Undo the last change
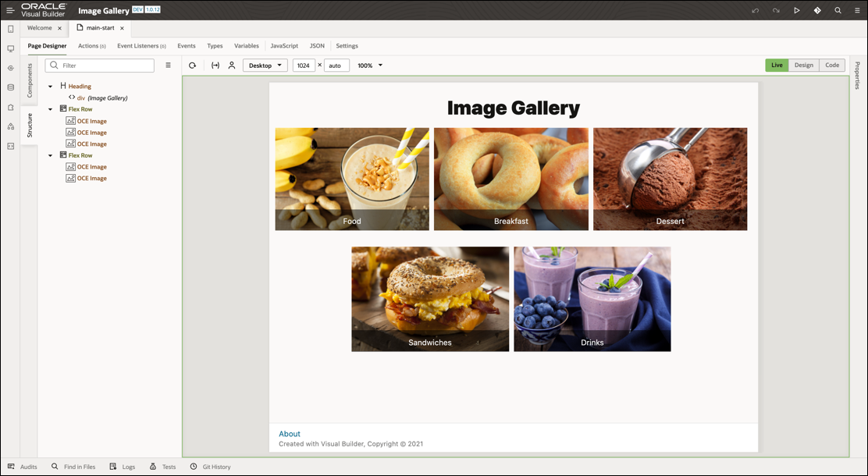This screenshot has height=476, width=868. point(756,10)
